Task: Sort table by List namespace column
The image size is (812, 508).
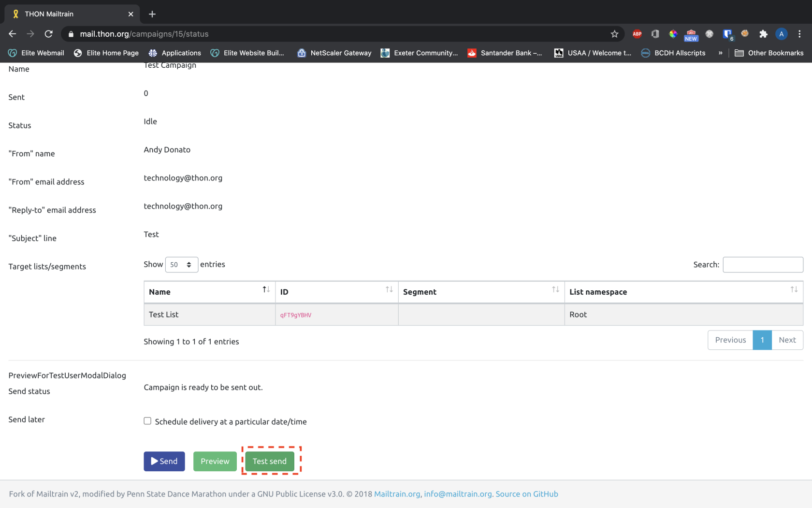Action: pos(683,292)
